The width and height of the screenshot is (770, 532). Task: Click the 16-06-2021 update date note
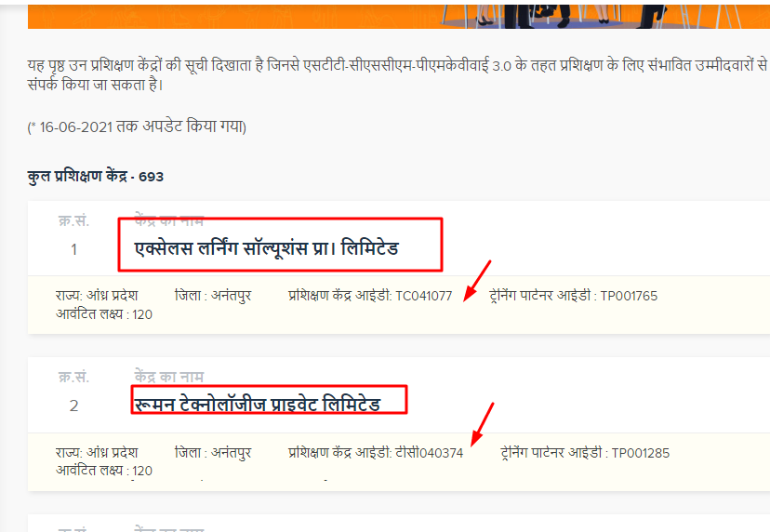[x=137, y=126]
